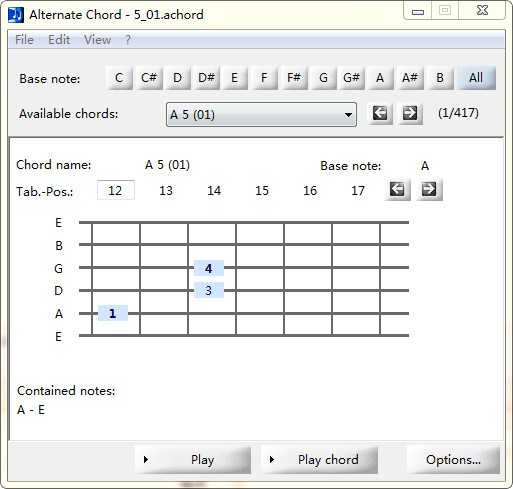Viewport: 513px width, 489px height.
Task: Click the Tab.-Pos. 12 field
Action: tap(116, 190)
